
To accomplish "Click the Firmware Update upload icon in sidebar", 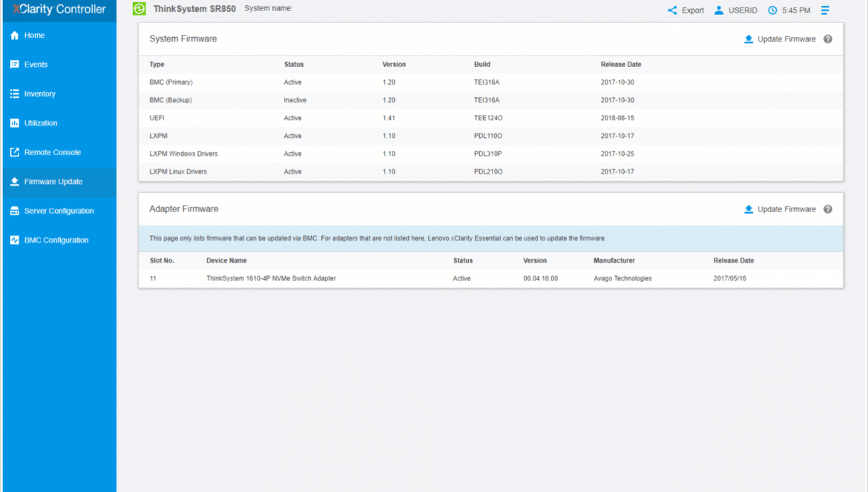I will point(14,182).
